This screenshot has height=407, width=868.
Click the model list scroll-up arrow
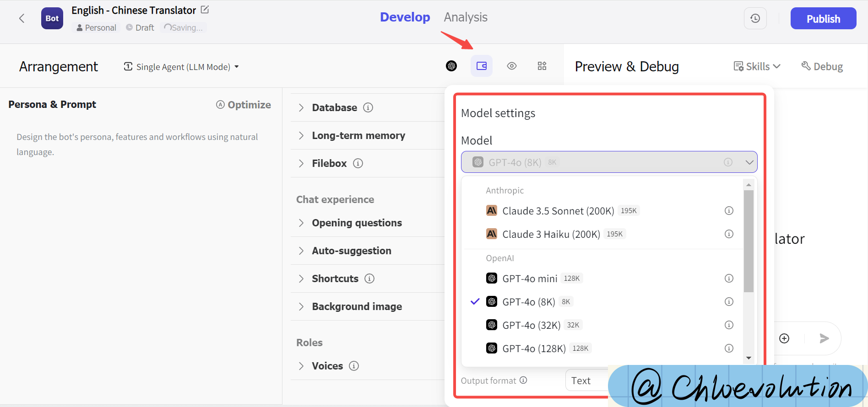(x=749, y=185)
